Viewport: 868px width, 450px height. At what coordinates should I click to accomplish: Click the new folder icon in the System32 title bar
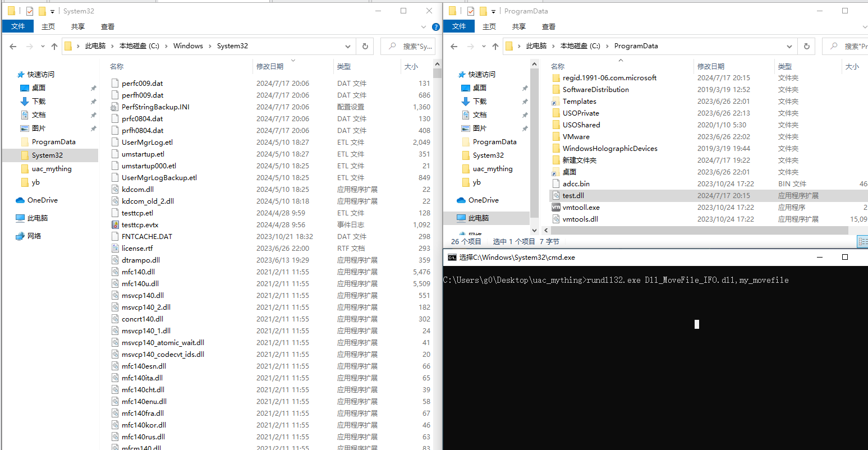(x=42, y=11)
